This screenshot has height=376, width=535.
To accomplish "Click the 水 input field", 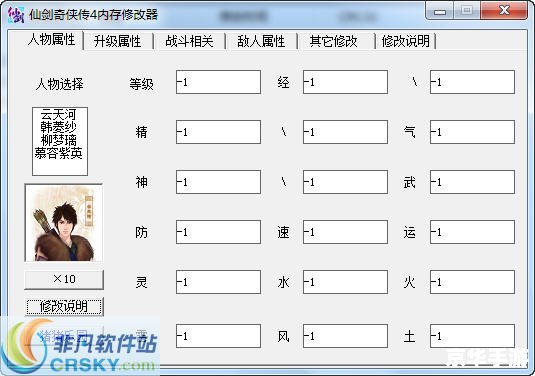I will 345,282.
